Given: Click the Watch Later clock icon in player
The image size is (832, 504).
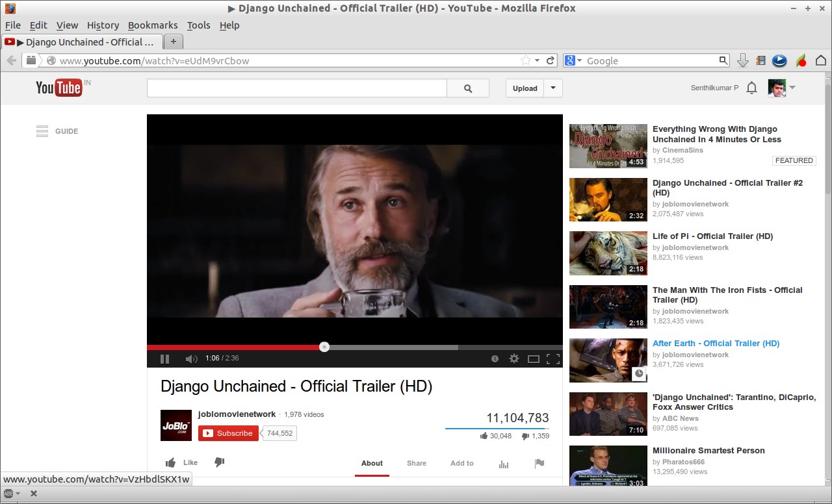Looking at the screenshot, I should 495,359.
